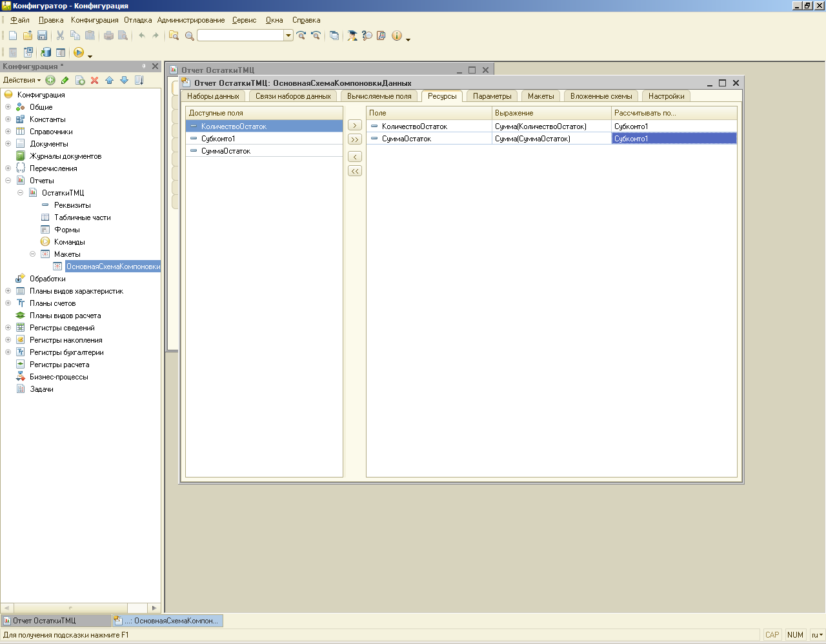
Task: Click the toolbar search input field
Action: pos(240,35)
